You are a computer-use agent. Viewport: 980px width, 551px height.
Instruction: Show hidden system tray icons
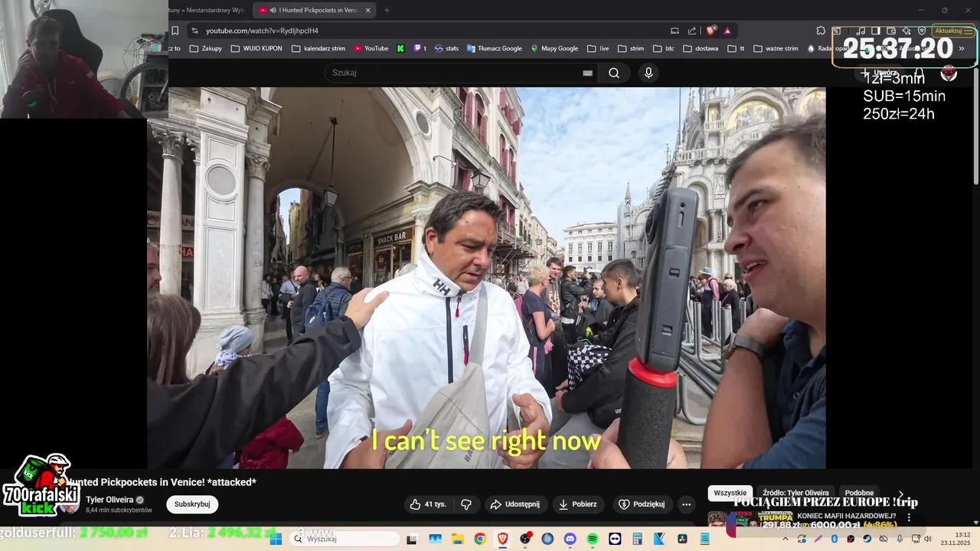pyautogui.click(x=786, y=539)
